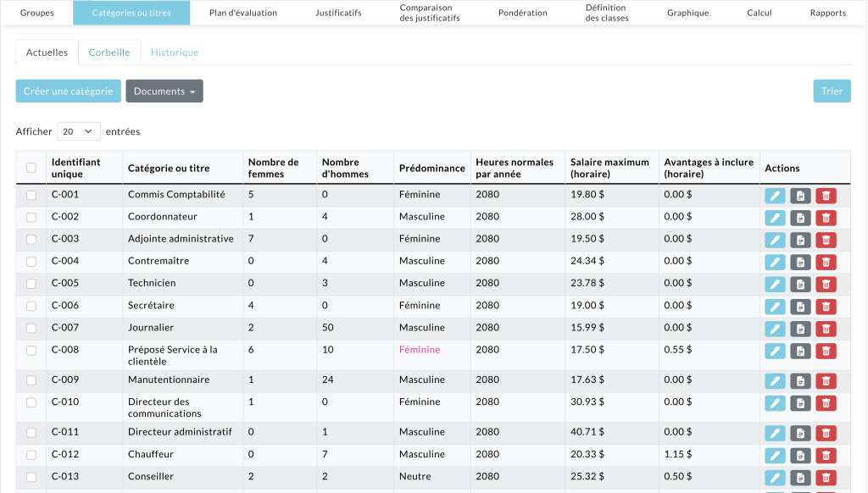Image resolution: width=868 pixels, height=493 pixels.
Task: Open the Documents dropdown button
Action: (x=164, y=91)
